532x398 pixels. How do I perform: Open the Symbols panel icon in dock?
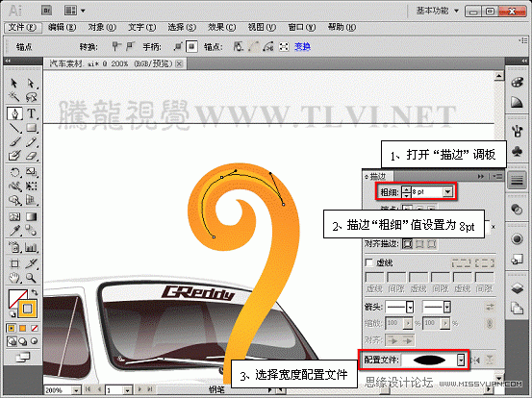click(517, 152)
